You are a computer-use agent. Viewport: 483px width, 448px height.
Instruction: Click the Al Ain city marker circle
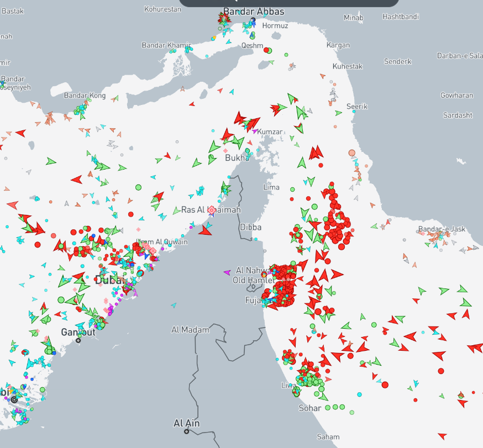pos(186,431)
